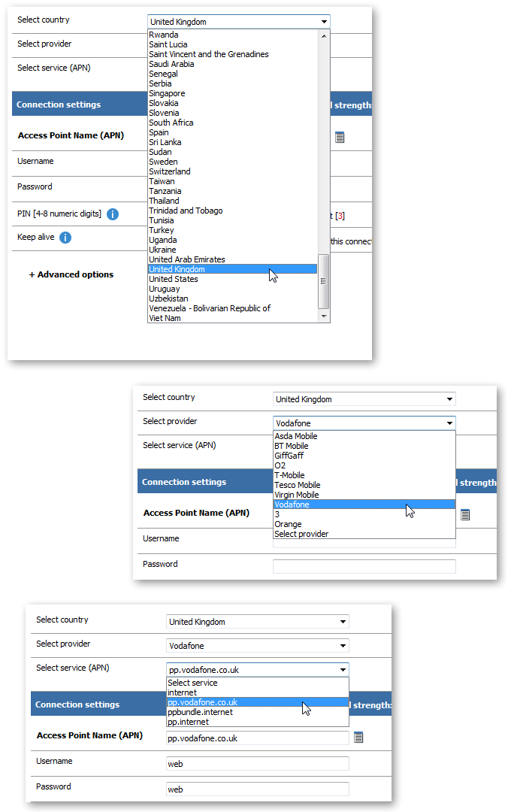Click APN list icon in middle panel

[x=465, y=515]
